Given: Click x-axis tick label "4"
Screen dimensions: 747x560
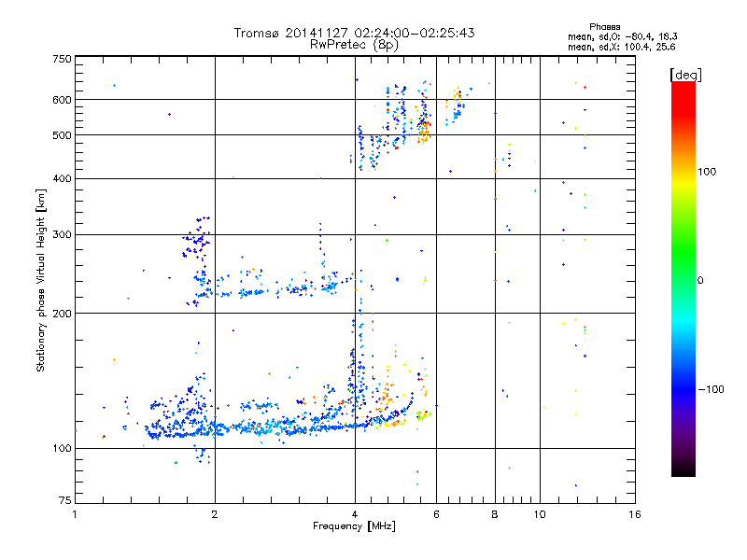Looking at the screenshot, I should [x=355, y=514].
